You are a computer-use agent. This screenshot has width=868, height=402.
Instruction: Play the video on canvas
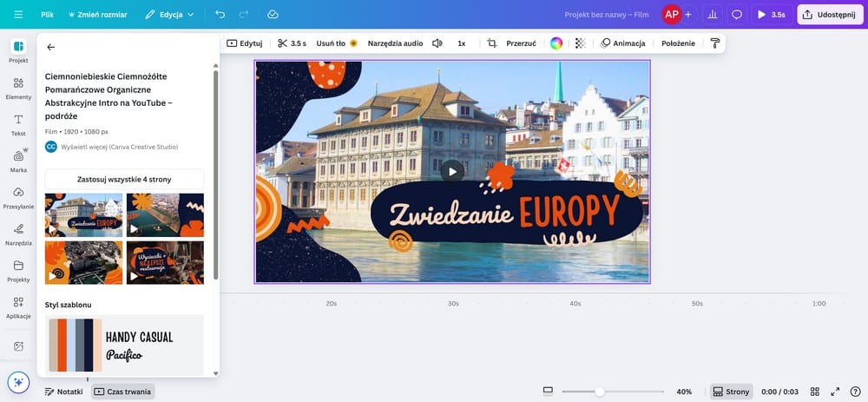(x=452, y=172)
